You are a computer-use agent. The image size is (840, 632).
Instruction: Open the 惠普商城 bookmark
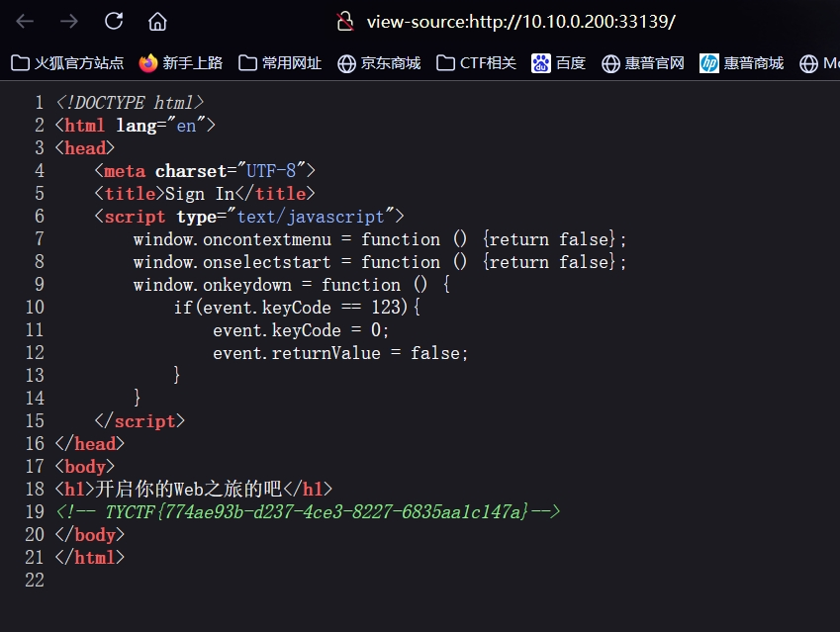(741, 63)
